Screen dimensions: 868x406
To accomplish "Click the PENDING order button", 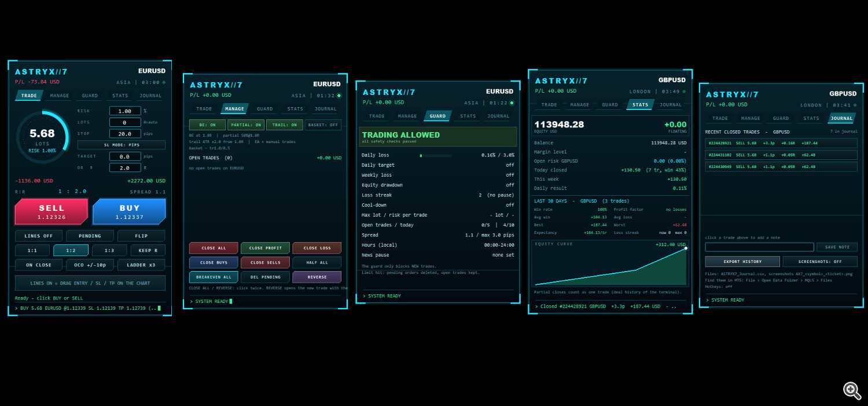I will click(x=90, y=236).
